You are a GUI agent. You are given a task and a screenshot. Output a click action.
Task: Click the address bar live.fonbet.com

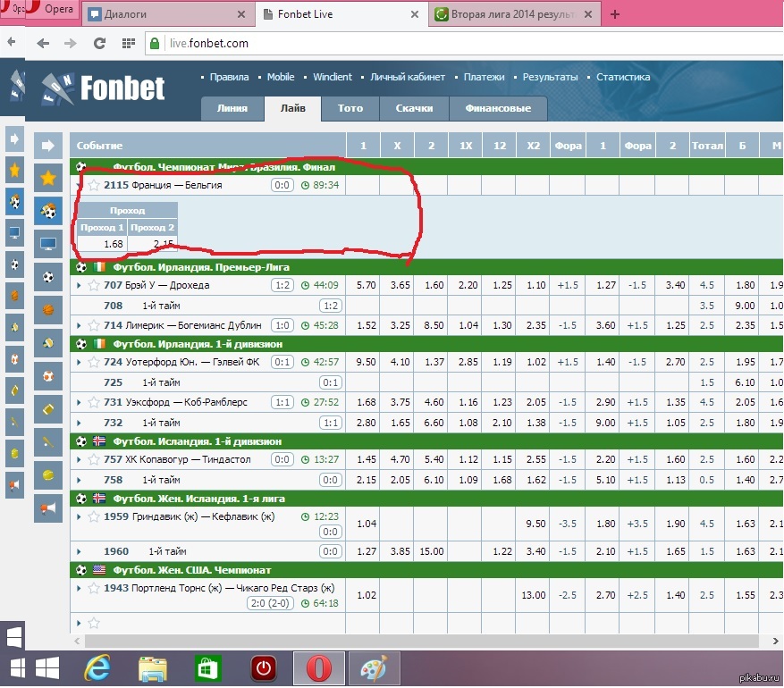[465, 44]
